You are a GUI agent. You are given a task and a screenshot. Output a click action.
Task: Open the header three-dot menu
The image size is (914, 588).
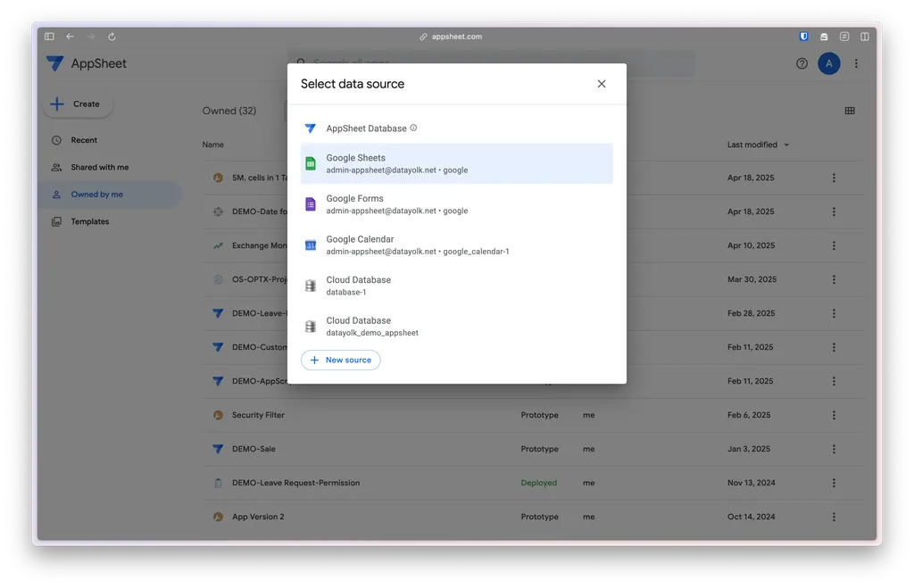pyautogui.click(x=856, y=63)
